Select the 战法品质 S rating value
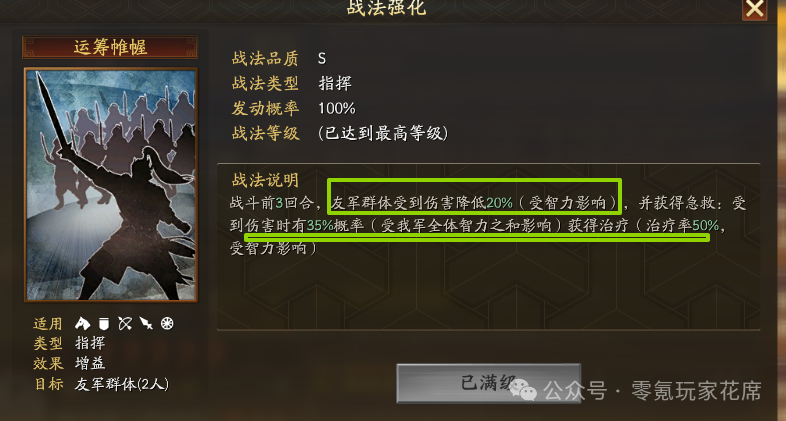 [x=322, y=59]
